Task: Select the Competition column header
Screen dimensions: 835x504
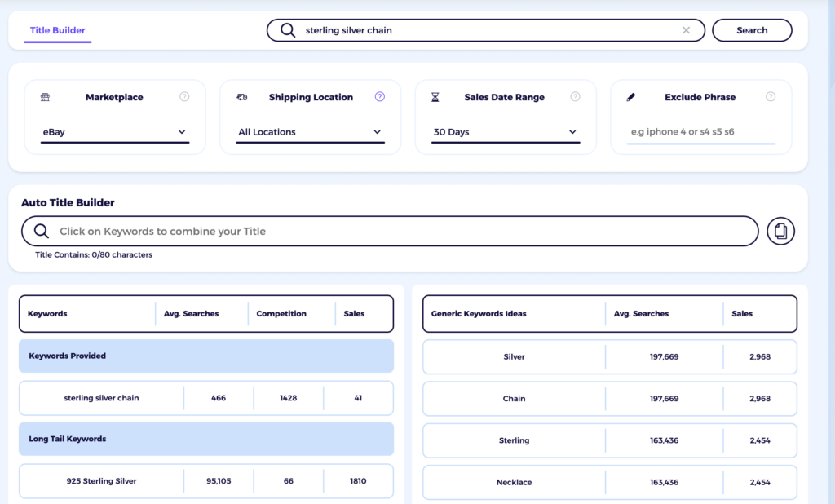Action: (281, 313)
